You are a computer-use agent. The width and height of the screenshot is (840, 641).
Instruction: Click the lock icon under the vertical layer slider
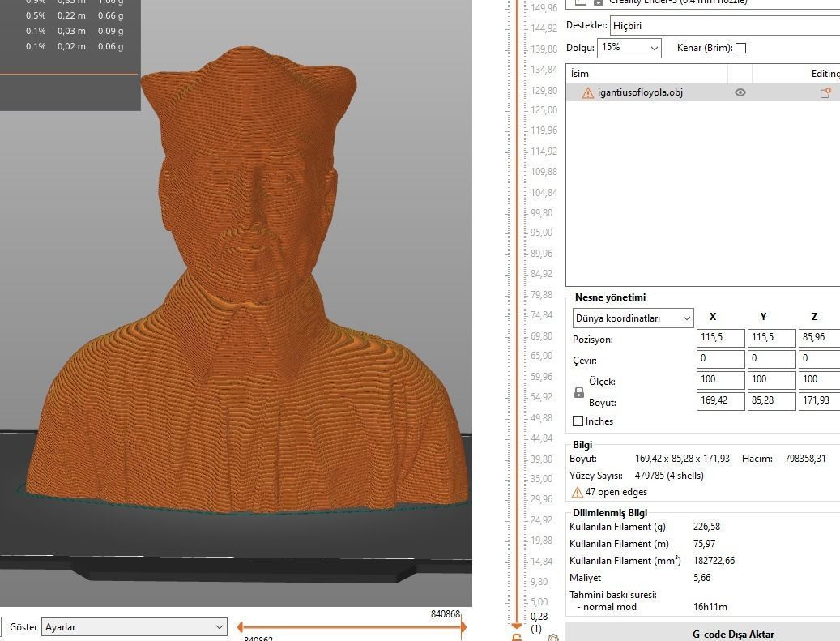click(517, 637)
